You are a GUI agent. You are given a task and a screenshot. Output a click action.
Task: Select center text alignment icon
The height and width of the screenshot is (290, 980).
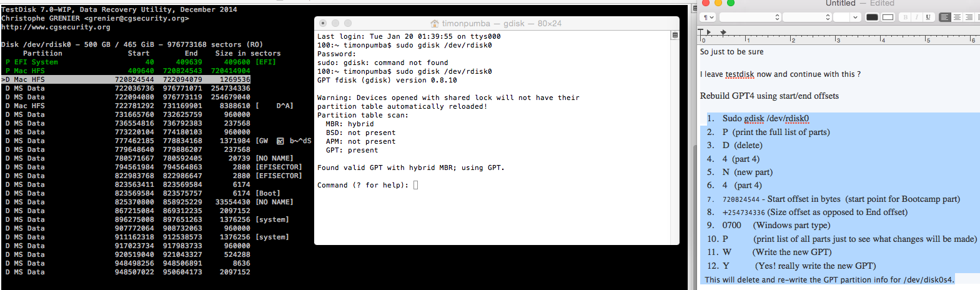(957, 17)
